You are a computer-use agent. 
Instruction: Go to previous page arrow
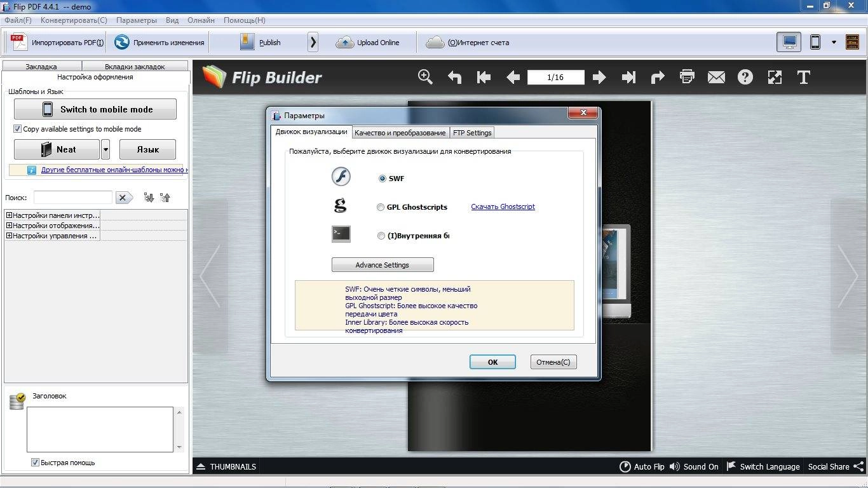point(513,77)
